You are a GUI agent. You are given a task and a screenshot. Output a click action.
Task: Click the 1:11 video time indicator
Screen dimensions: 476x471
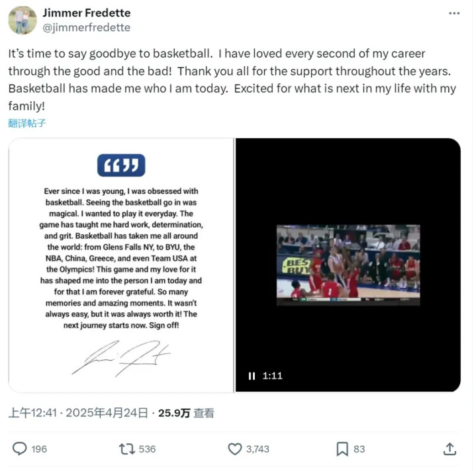[x=272, y=376]
